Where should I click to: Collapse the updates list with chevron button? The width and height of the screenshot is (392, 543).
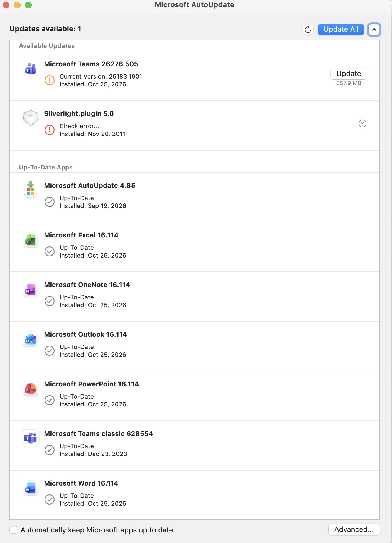point(374,29)
